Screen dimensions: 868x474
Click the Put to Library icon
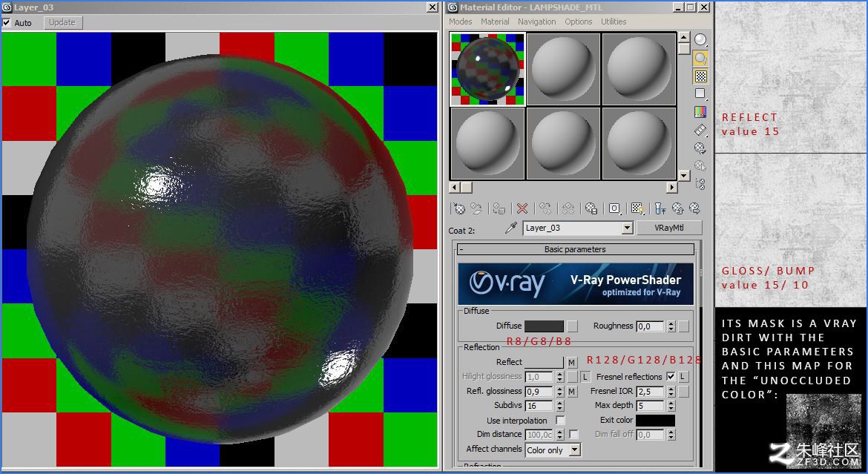[x=591, y=208]
